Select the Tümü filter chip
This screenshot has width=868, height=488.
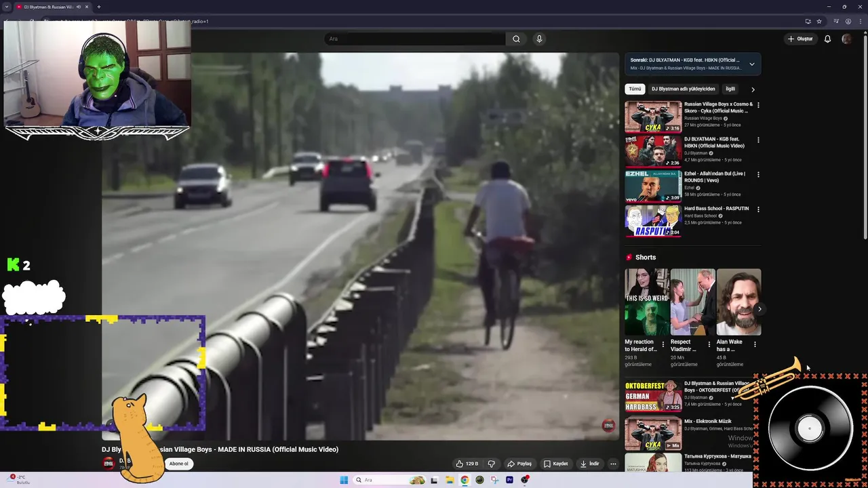click(635, 89)
